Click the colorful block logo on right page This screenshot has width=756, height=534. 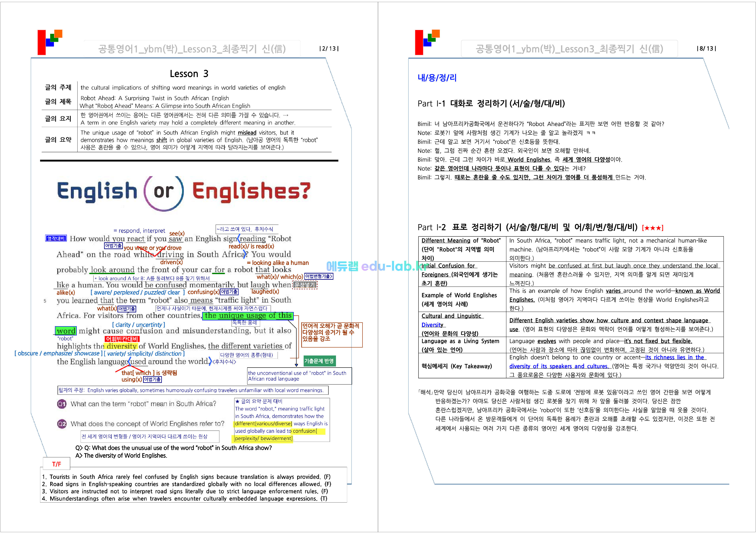427,42
